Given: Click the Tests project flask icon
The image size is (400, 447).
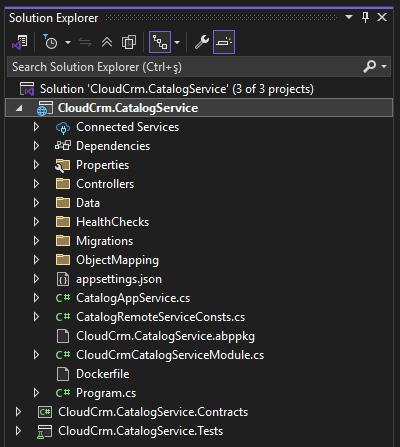Looking at the screenshot, I should [44, 431].
